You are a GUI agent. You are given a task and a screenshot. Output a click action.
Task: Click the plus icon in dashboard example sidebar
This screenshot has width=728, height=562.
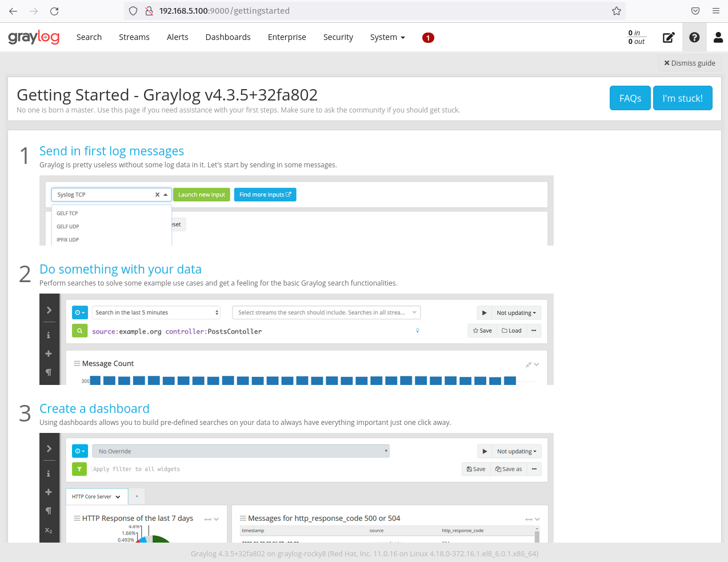[x=49, y=492]
